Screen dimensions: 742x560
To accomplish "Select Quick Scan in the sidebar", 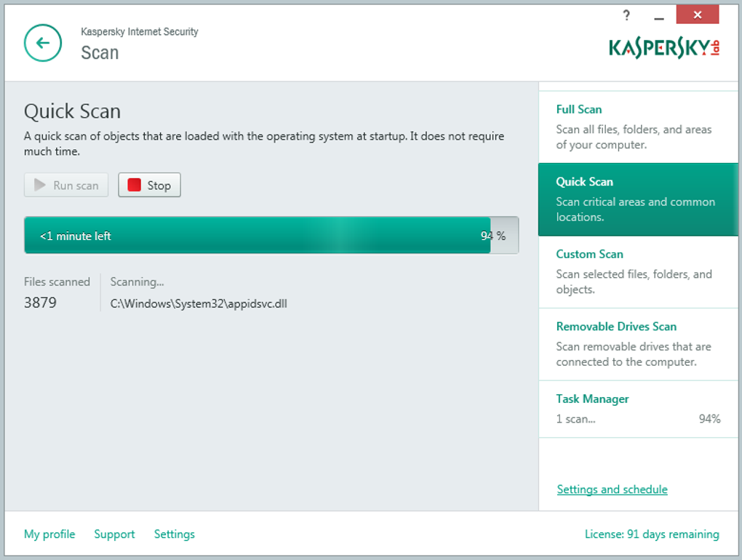I will click(x=638, y=199).
